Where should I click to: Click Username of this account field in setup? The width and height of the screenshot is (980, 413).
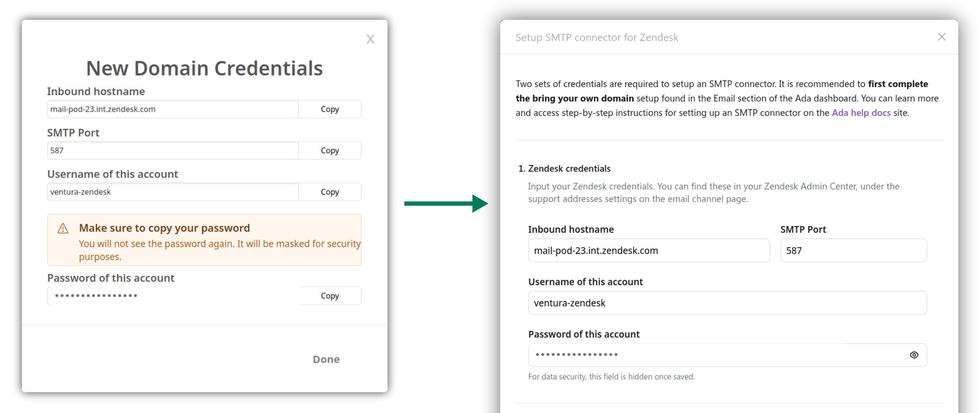click(x=727, y=303)
